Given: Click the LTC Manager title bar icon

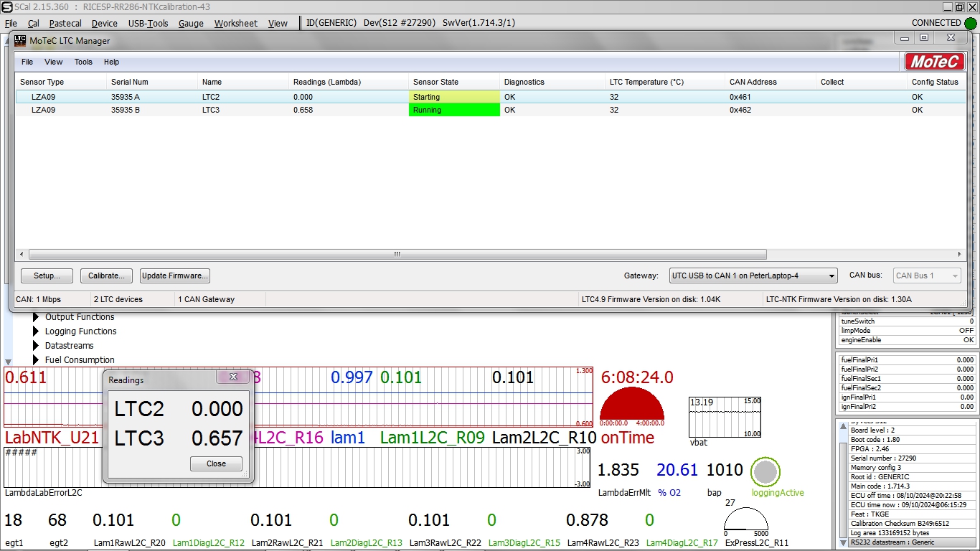Looking at the screenshot, I should click(x=20, y=40).
